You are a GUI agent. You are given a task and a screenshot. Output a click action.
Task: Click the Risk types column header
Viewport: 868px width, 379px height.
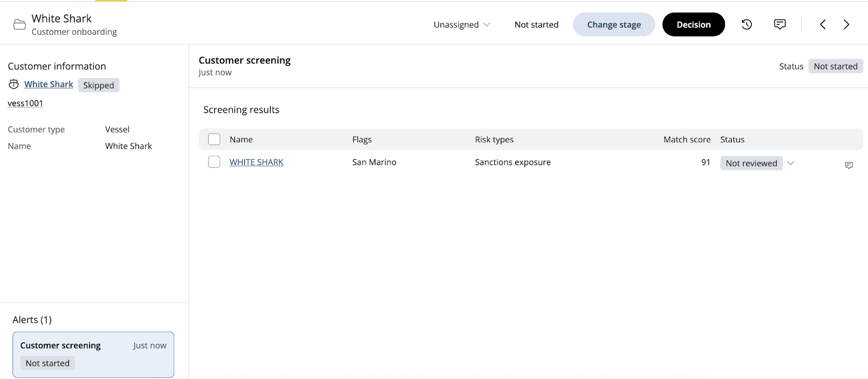point(494,140)
